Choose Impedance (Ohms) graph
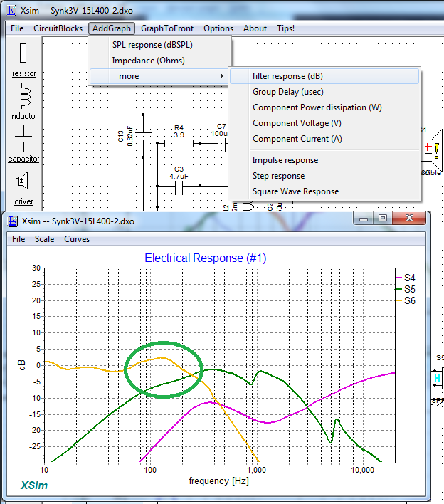This screenshot has width=444, height=504. point(160,61)
